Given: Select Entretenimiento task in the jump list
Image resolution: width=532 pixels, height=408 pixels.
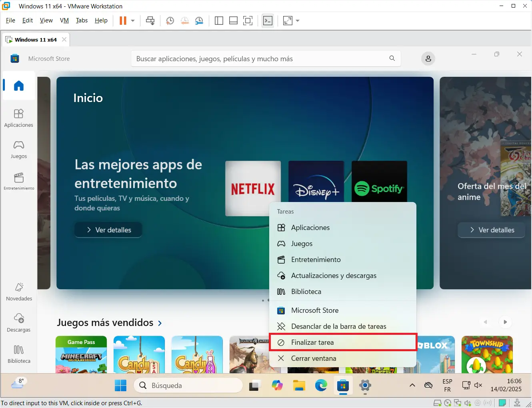Looking at the screenshot, I should coord(342,260).
